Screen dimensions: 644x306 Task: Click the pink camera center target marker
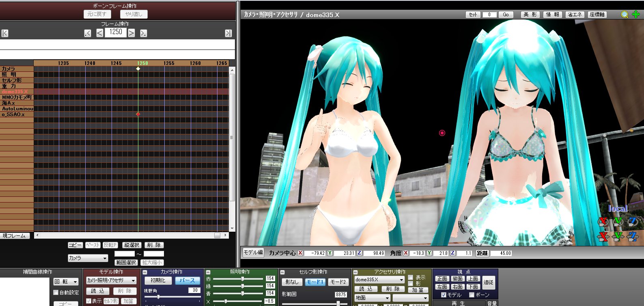pos(442,133)
